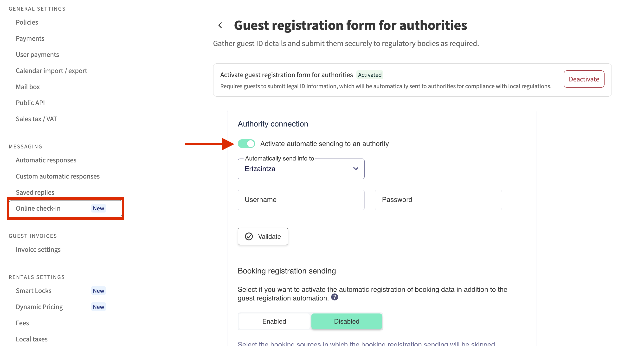644x346 pixels.
Task: Click the New badge next to Dynamic Pricing
Action: point(98,307)
